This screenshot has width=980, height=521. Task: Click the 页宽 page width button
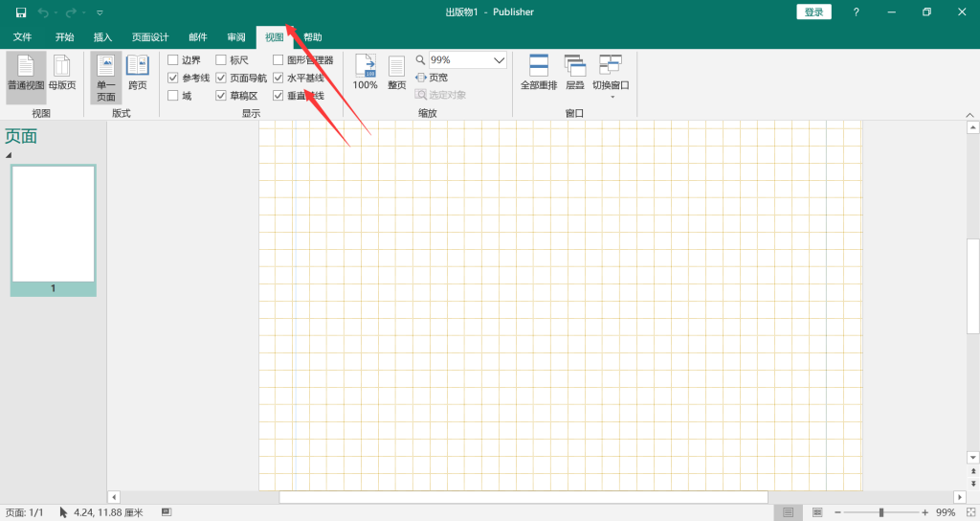tap(432, 78)
